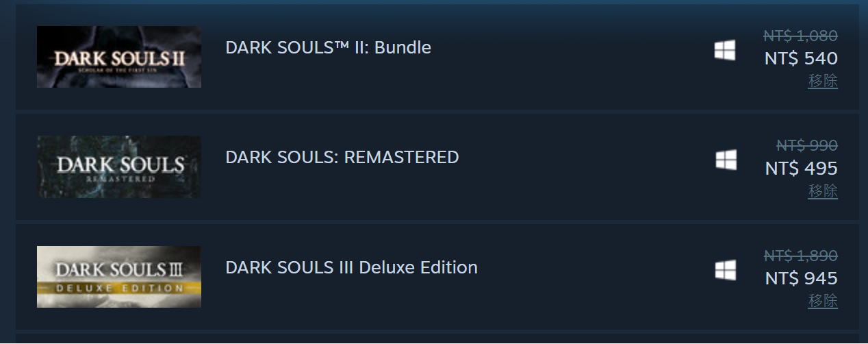Open the DARK SOULS™ II: Bundle title

328,48
